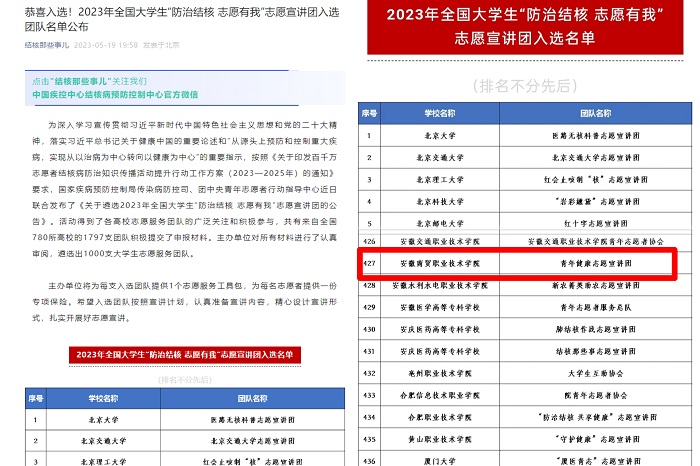Image resolution: width=700 pixels, height=466 pixels.
Task: Click sequence number 432
Action: [x=369, y=373]
